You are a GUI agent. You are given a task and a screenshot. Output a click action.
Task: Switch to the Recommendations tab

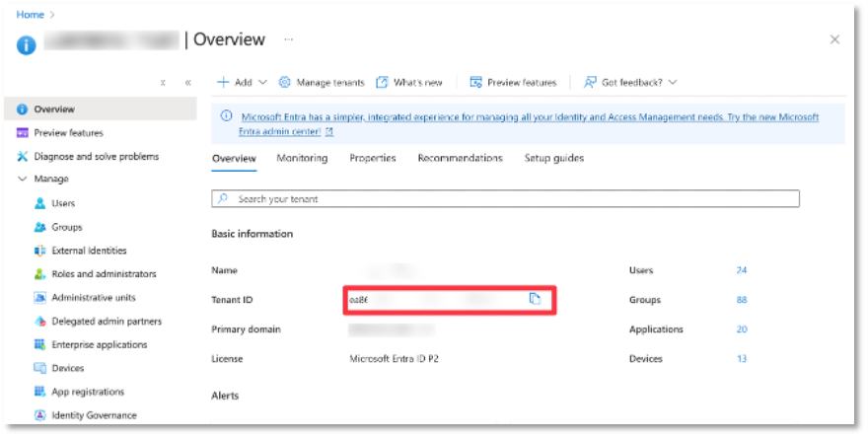coord(460,159)
